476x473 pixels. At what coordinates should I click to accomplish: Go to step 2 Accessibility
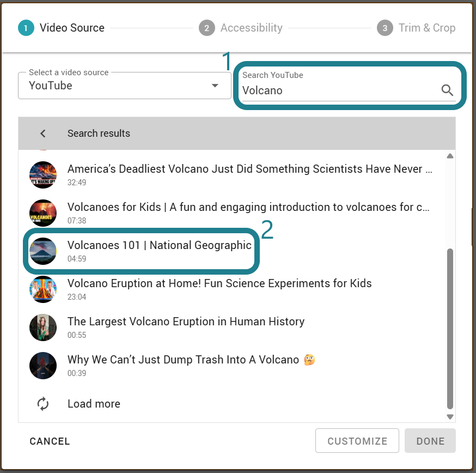[x=241, y=28]
